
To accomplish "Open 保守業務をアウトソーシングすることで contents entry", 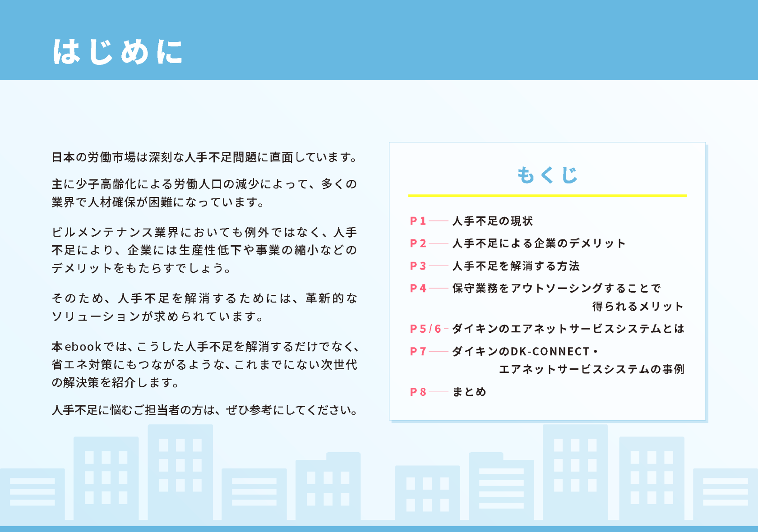I will pos(556,289).
